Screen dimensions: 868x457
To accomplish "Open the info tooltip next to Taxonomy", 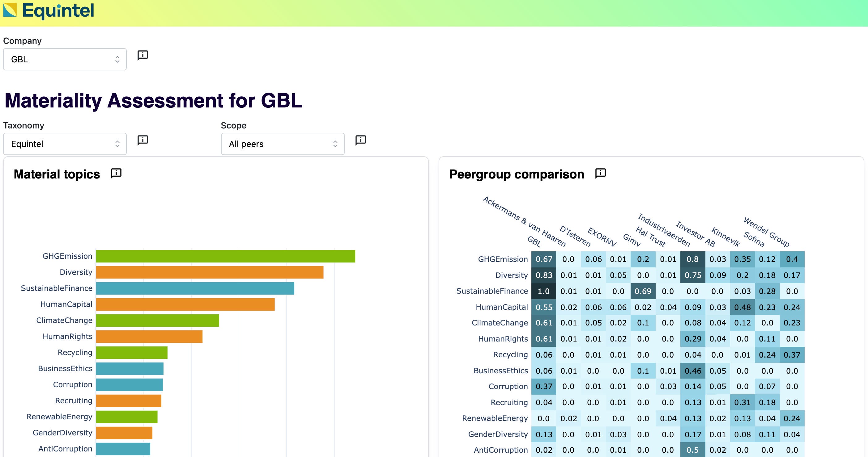I will pos(143,140).
